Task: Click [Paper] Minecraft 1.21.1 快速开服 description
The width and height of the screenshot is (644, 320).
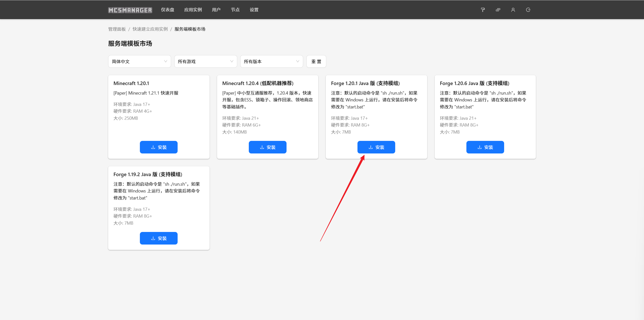Action: click(146, 93)
